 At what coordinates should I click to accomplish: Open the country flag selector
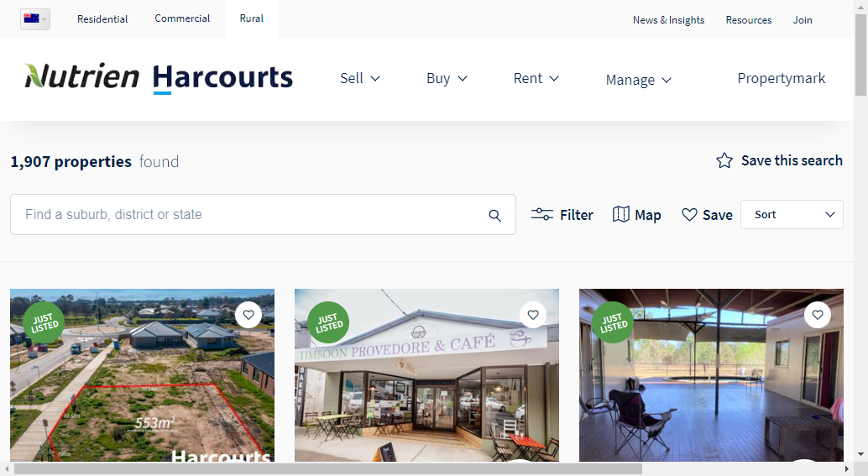tap(35, 18)
